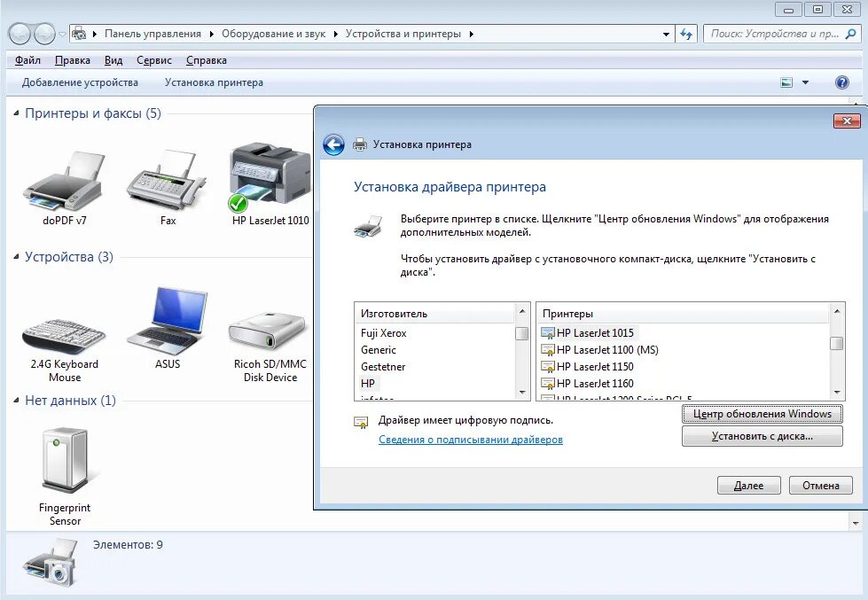This screenshot has width=868, height=600.
Task: Select Generic in the manufacturer list
Action: pos(379,350)
